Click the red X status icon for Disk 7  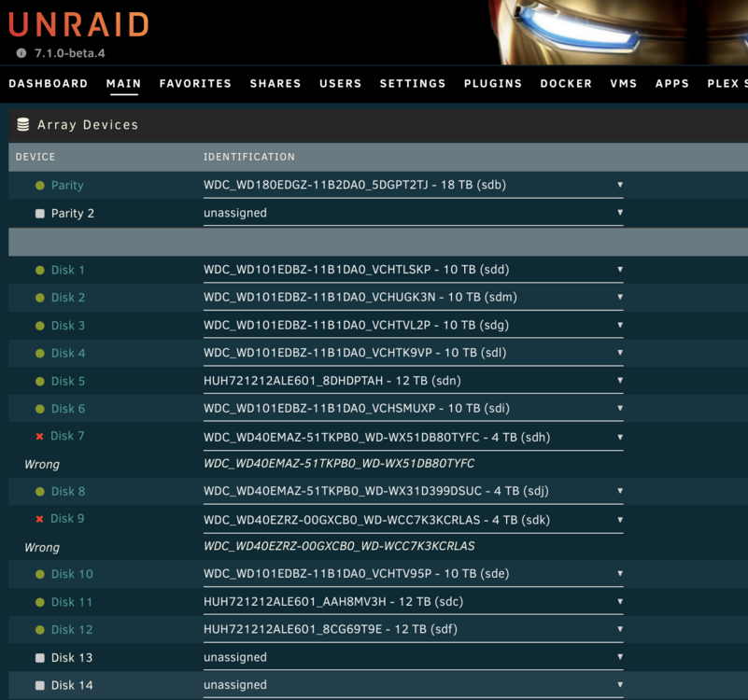[x=39, y=436]
